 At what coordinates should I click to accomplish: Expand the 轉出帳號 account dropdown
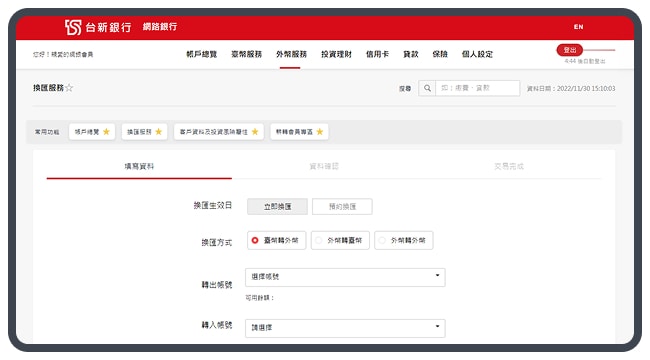click(x=345, y=277)
